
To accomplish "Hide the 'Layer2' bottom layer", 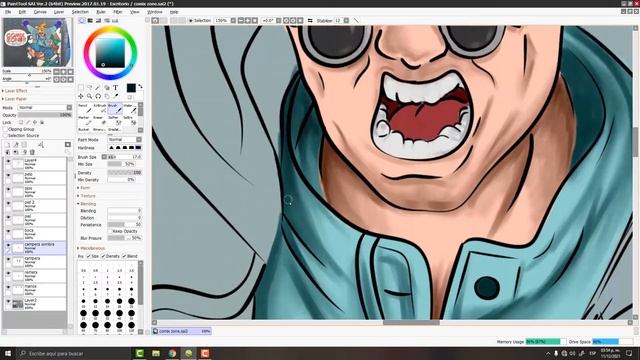I will [x=8, y=301].
